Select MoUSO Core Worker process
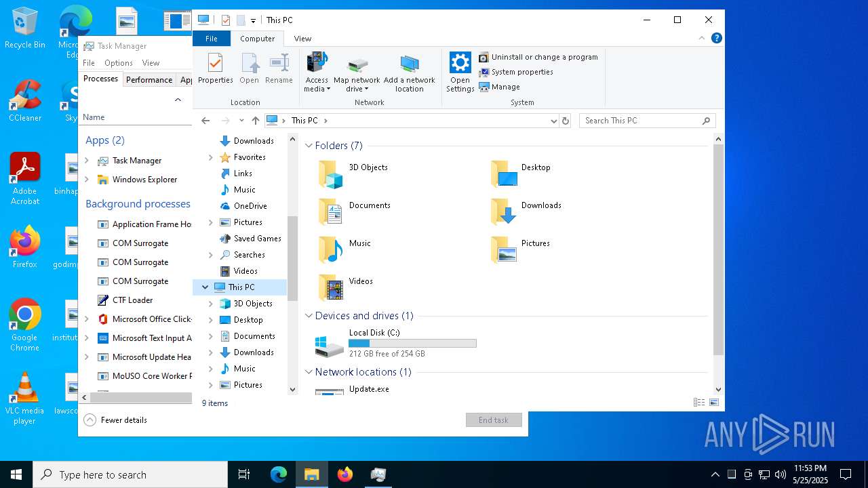 tap(136, 376)
